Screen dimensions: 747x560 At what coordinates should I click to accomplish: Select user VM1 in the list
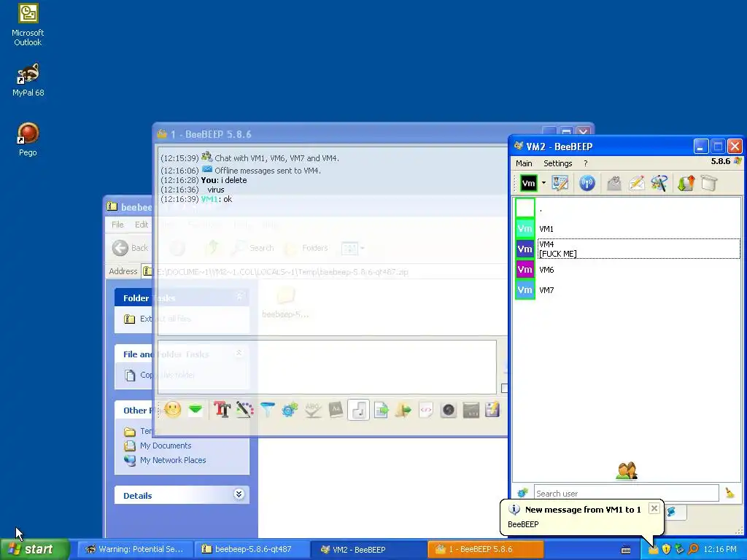click(627, 229)
